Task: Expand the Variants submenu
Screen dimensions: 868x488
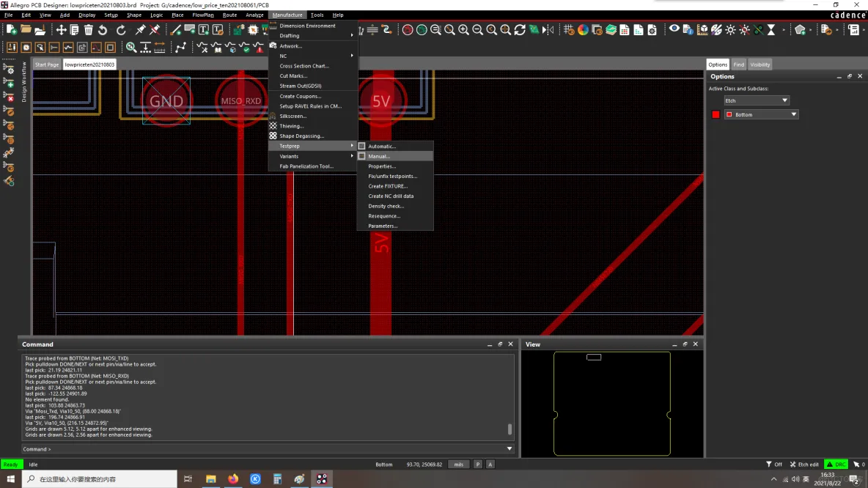Action: [313, 156]
